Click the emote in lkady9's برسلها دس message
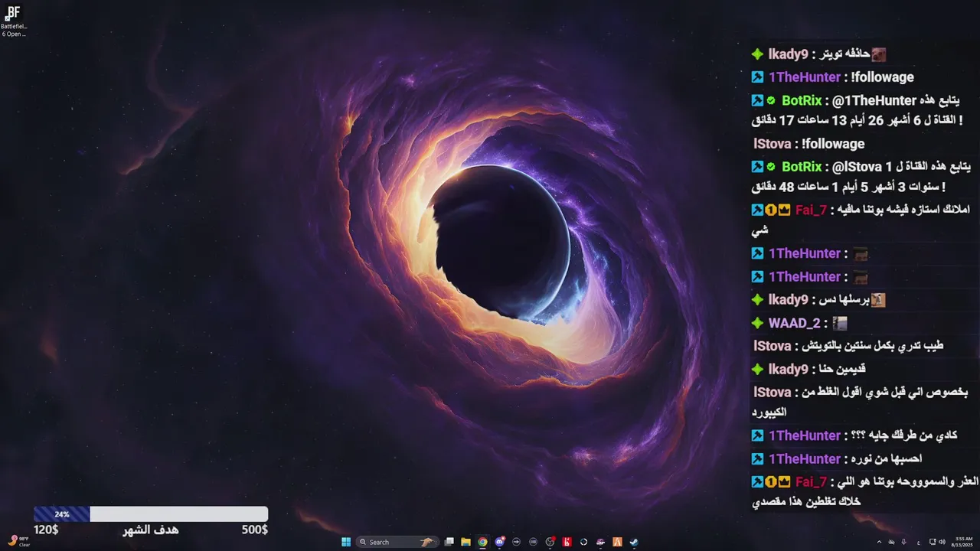 pyautogui.click(x=878, y=300)
